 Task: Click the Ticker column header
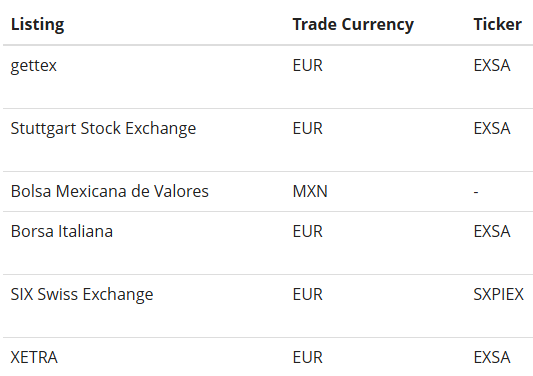[x=498, y=24]
